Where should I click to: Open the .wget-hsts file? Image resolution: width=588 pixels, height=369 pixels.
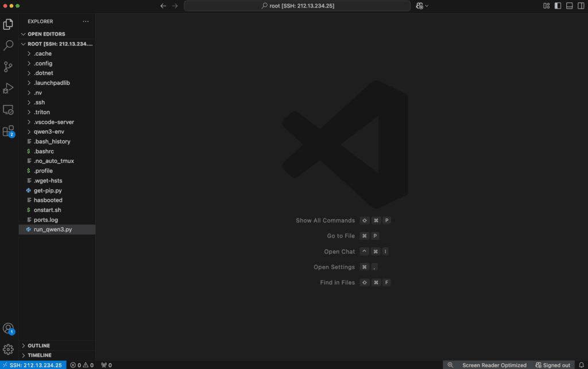tap(57, 181)
